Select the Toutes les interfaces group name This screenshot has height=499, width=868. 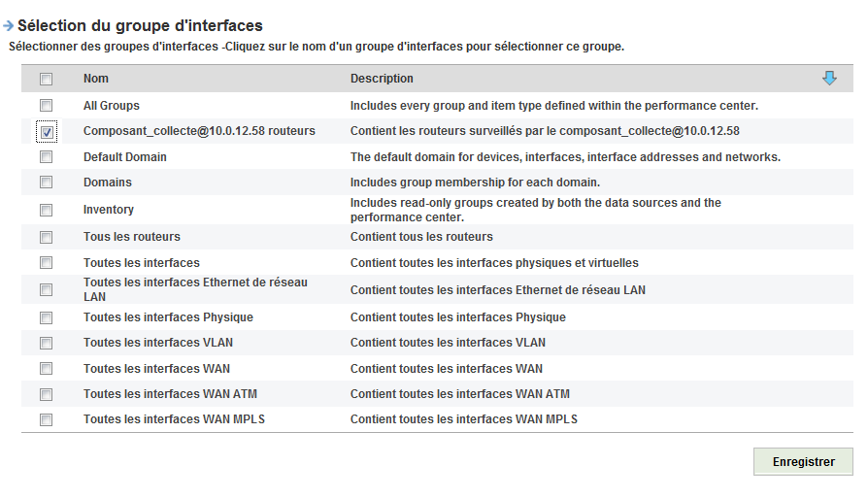tap(142, 263)
